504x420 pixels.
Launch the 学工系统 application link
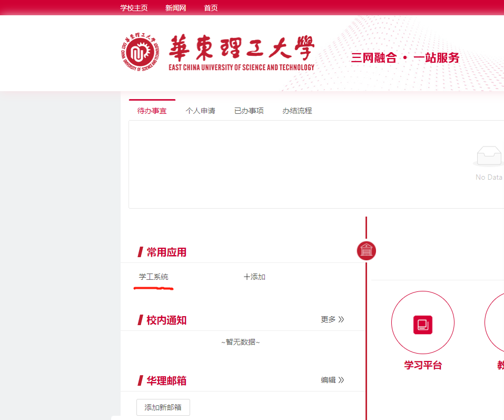point(153,277)
